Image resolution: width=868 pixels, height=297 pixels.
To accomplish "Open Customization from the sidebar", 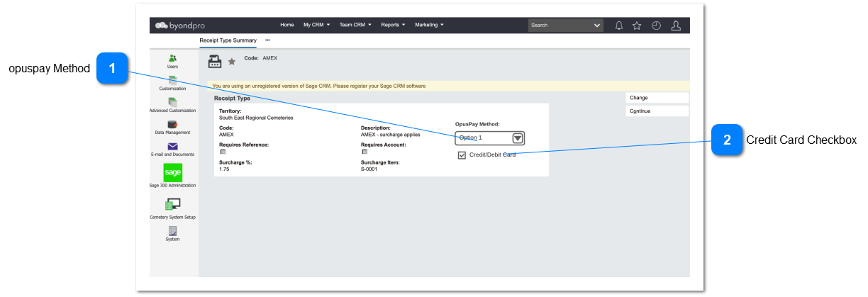I will [x=172, y=84].
